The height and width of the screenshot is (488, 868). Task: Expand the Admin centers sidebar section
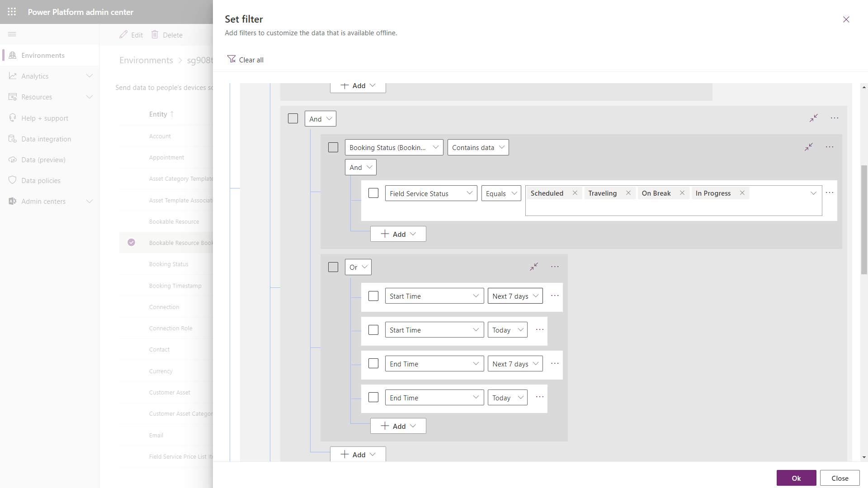(90, 201)
